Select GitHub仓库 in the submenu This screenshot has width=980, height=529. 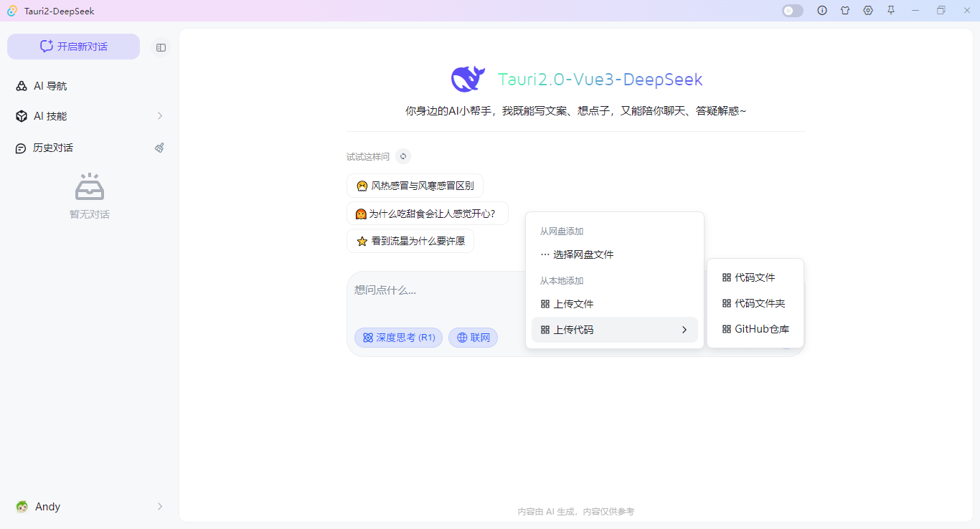point(755,329)
